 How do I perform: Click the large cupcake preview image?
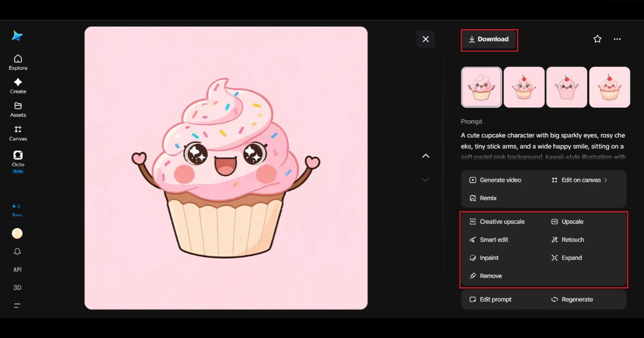(x=226, y=168)
